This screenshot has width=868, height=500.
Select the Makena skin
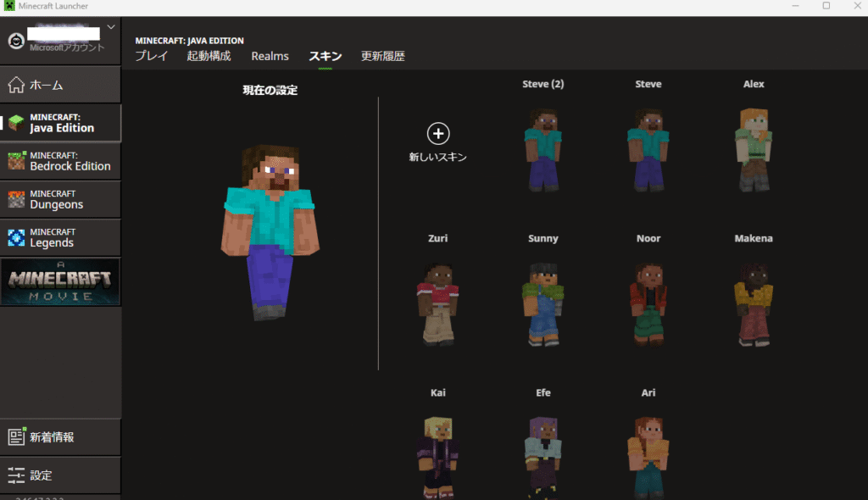(x=754, y=304)
